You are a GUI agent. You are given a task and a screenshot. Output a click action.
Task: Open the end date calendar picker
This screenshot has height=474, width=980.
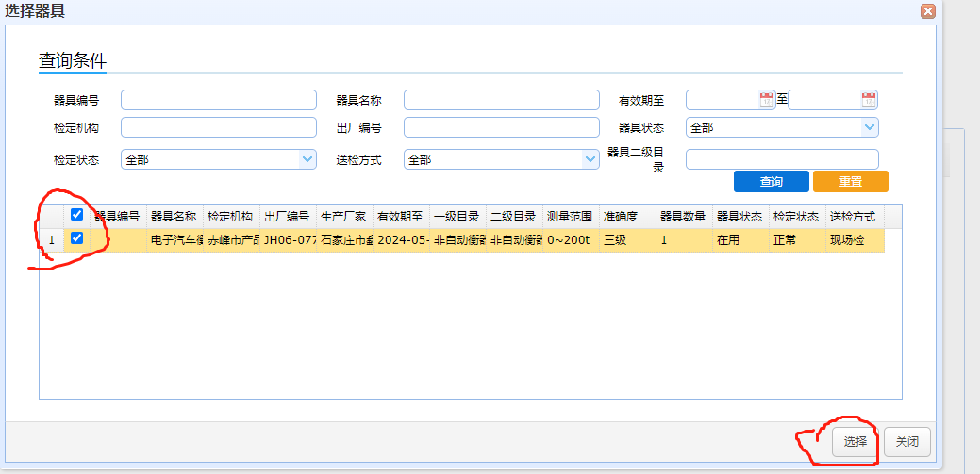pyautogui.click(x=869, y=100)
